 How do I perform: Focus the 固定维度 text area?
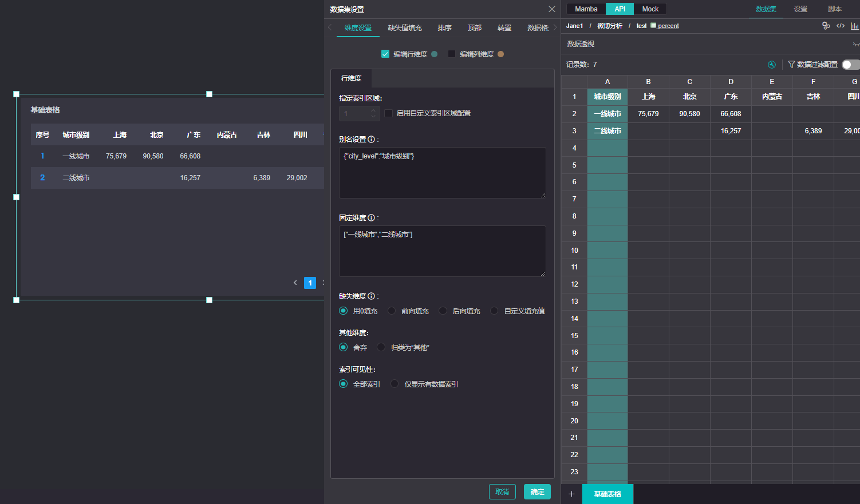443,251
